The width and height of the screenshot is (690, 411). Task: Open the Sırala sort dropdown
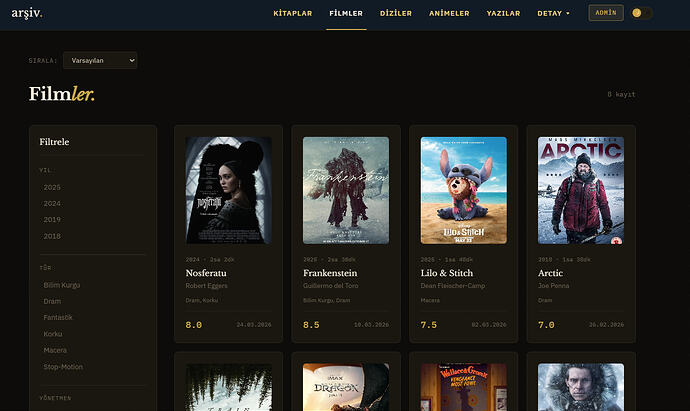pos(100,61)
